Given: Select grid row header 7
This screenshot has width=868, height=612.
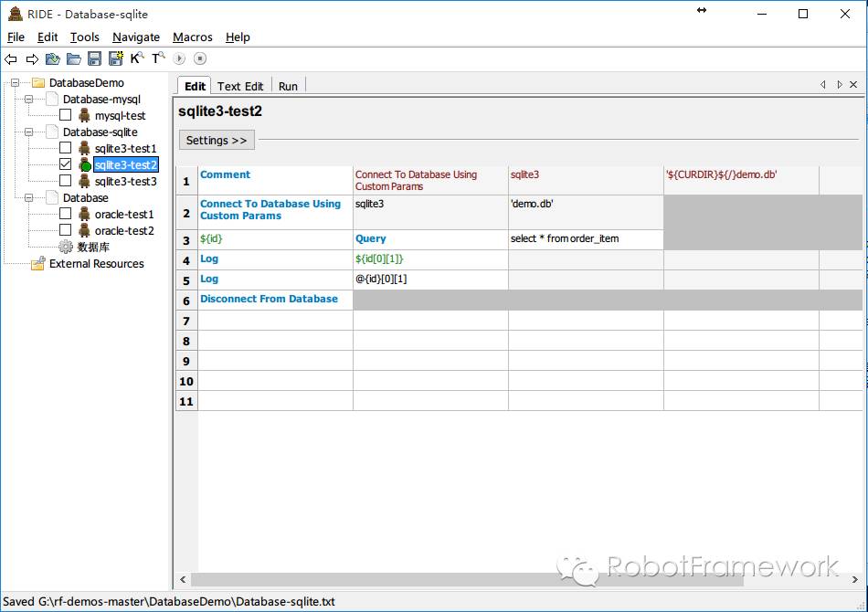Looking at the screenshot, I should tap(186, 321).
